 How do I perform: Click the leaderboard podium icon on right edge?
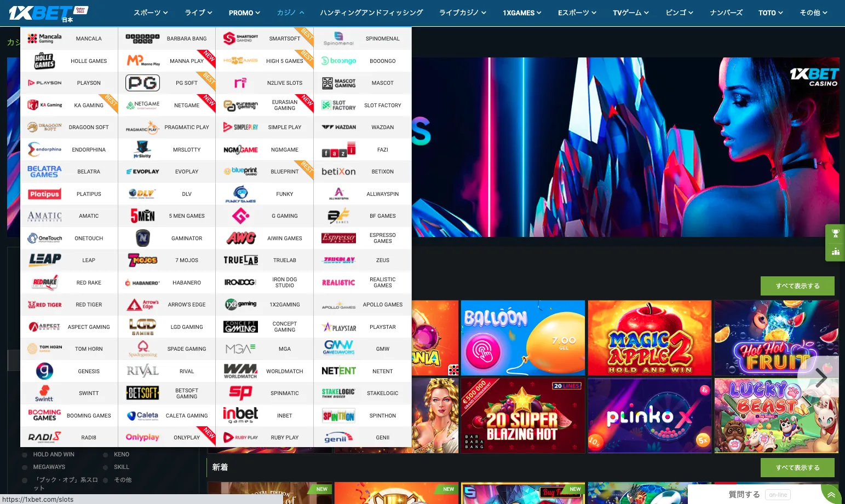click(x=835, y=252)
